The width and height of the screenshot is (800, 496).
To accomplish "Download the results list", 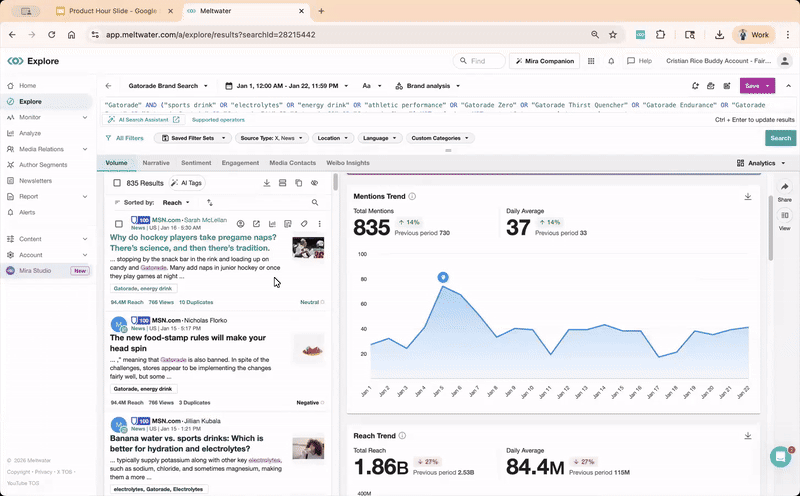I will pyautogui.click(x=266, y=183).
